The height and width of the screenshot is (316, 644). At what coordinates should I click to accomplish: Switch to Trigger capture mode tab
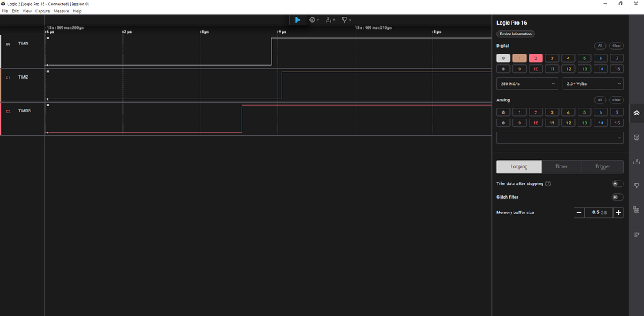(x=603, y=167)
